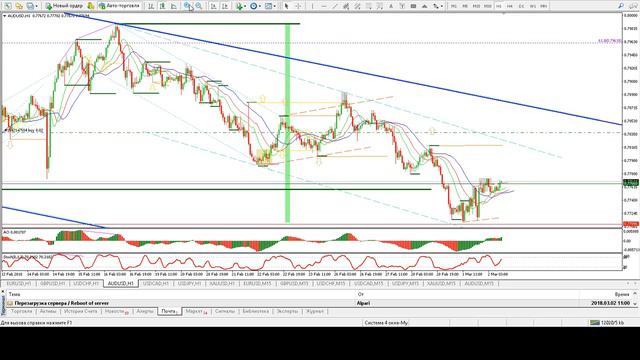Select the Cursor arrow tool

click(286, 6)
